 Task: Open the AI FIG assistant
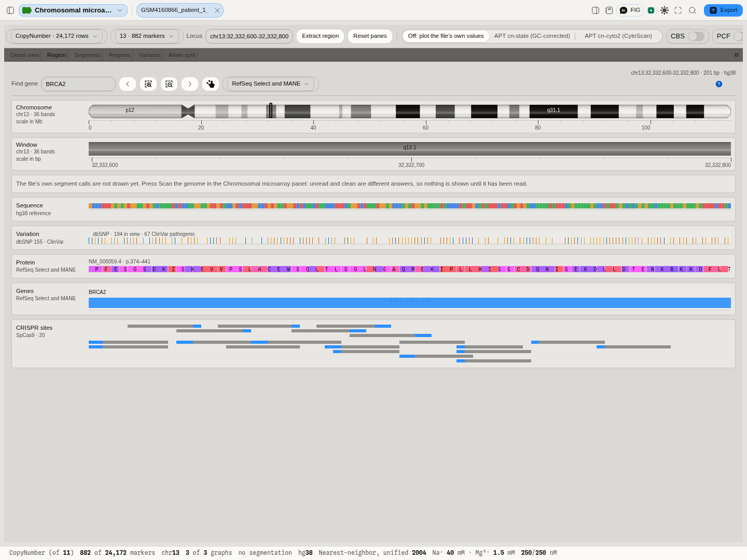(630, 10)
